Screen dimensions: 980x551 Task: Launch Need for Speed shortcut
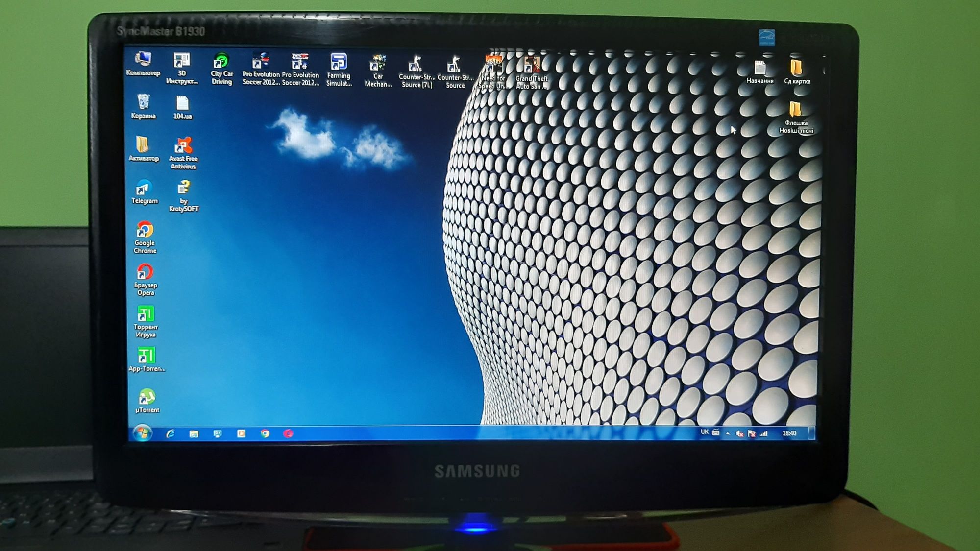point(493,72)
